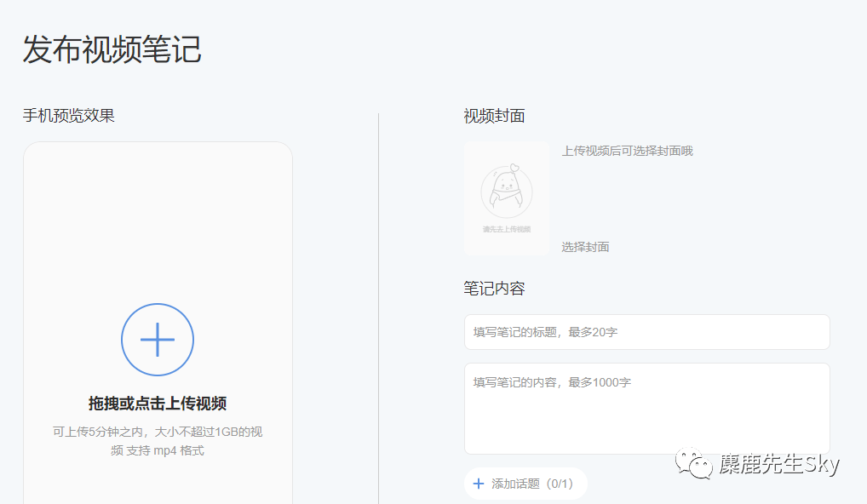Click the circular plus icon to upload video
The image size is (867, 504).
click(157, 339)
